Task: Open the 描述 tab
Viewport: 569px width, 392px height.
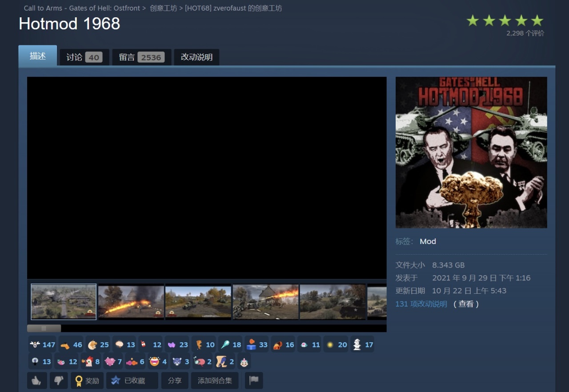Action: point(38,56)
